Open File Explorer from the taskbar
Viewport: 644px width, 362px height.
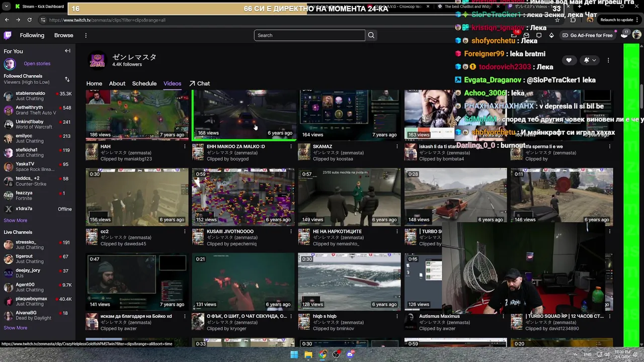tap(308, 354)
